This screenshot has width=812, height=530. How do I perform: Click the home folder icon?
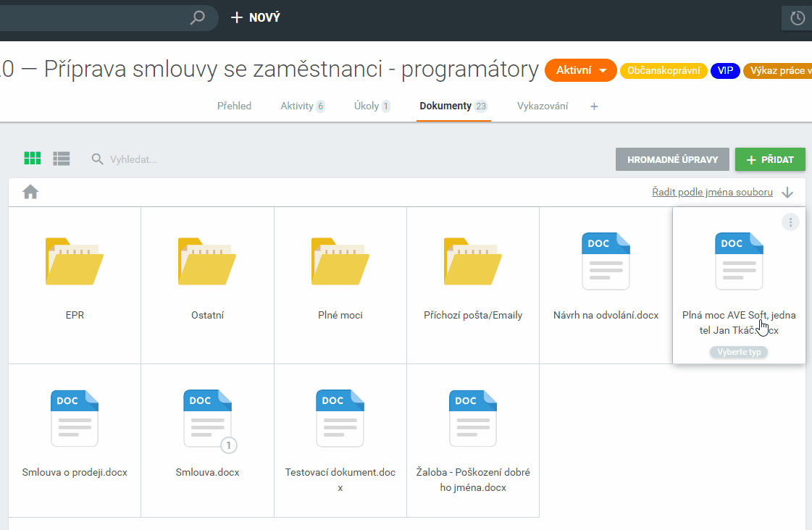pos(30,192)
